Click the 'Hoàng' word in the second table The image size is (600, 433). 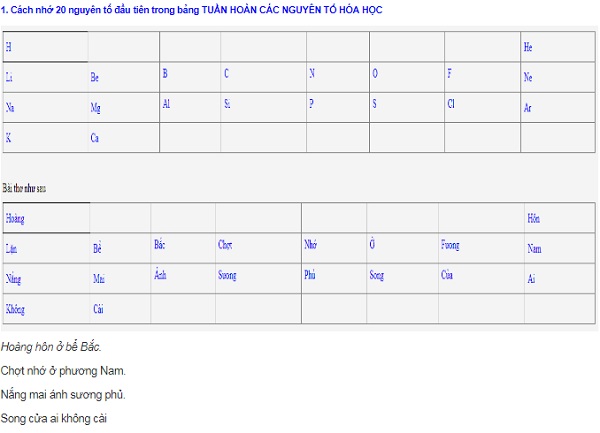[15, 218]
